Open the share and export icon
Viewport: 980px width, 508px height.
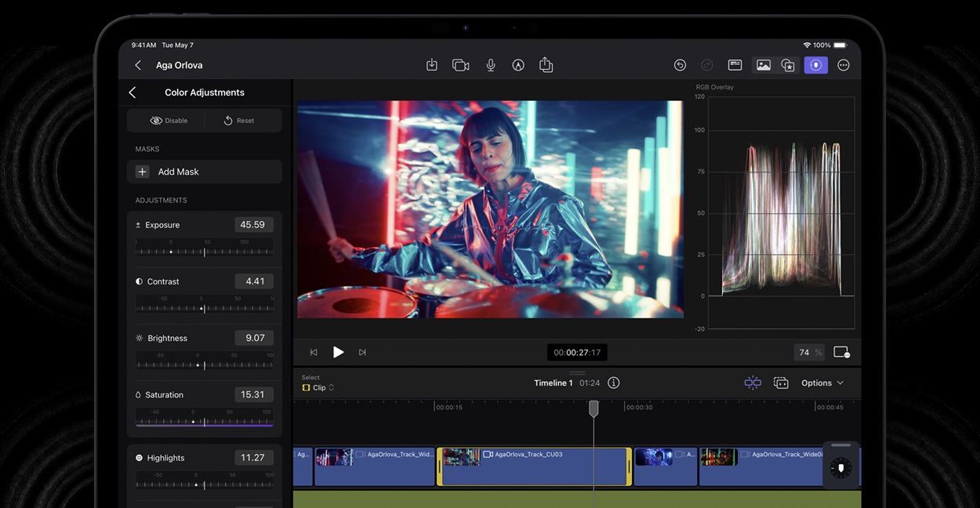pyautogui.click(x=546, y=65)
